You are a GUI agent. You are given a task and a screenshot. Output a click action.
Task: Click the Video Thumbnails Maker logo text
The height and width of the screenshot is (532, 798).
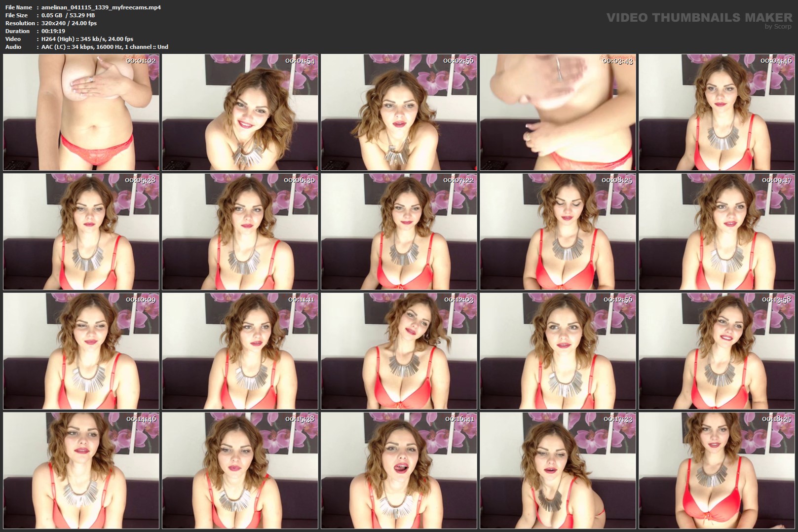click(x=699, y=18)
